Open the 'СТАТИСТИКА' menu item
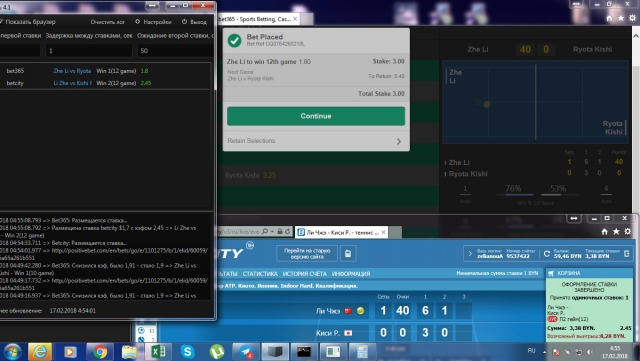Screen dimensions: 640x361 [260, 274]
